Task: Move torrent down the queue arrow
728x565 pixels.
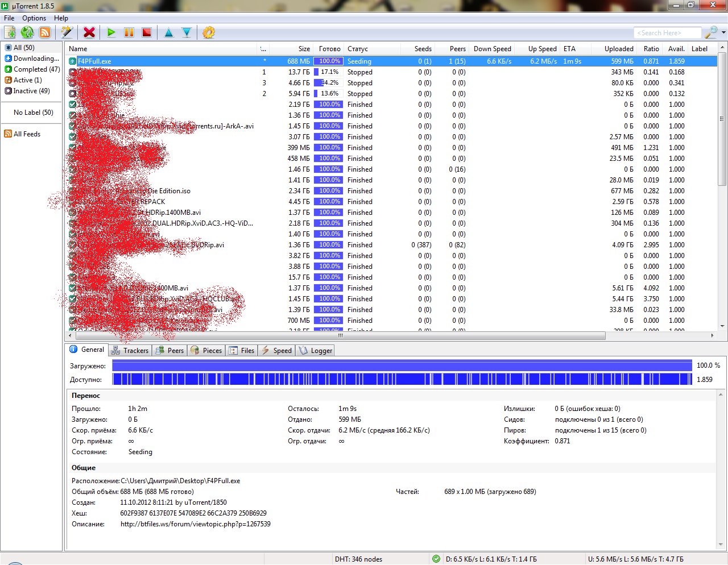Action: coord(187,32)
